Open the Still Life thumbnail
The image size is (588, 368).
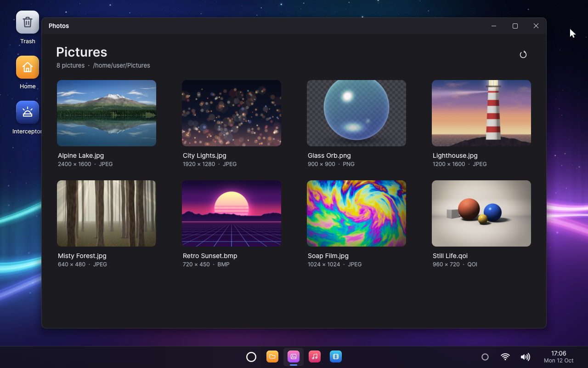point(481,213)
